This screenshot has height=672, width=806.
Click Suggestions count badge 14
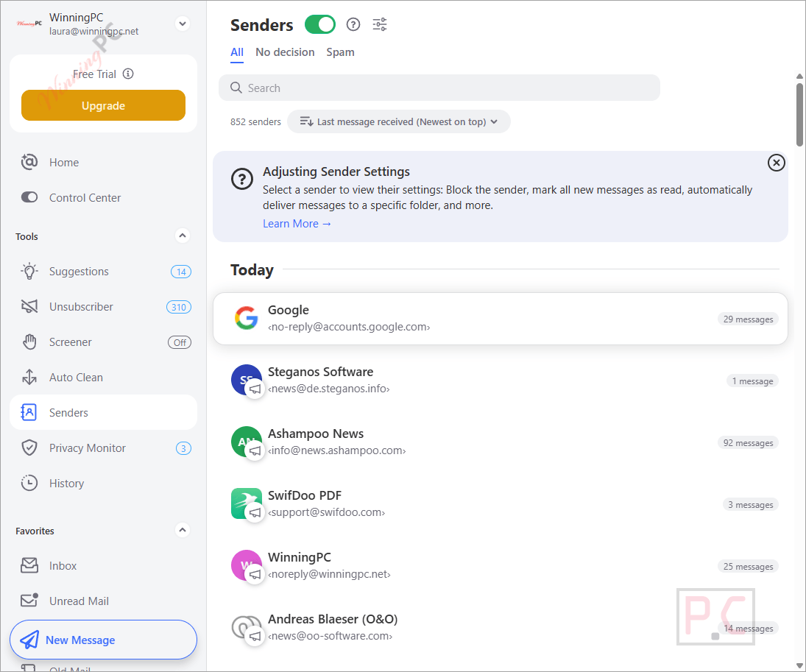point(181,272)
